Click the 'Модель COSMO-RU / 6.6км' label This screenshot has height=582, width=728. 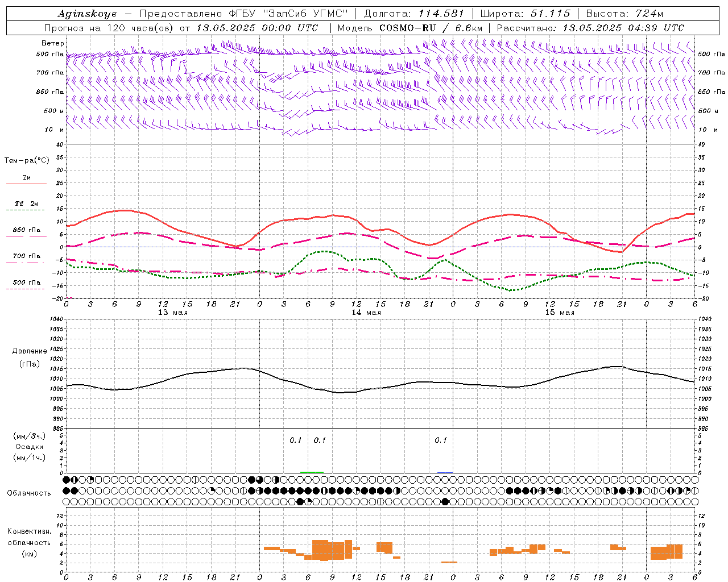tap(410, 28)
